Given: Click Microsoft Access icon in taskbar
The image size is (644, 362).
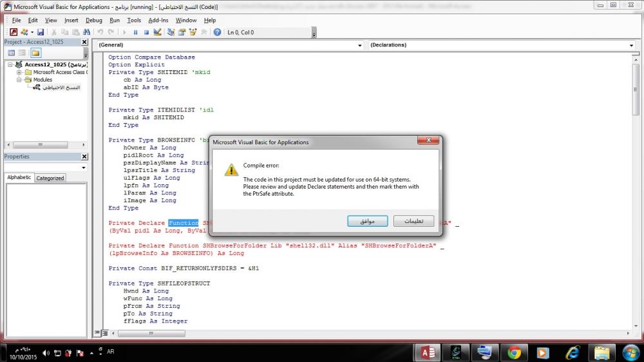Looking at the screenshot, I should [428, 352].
